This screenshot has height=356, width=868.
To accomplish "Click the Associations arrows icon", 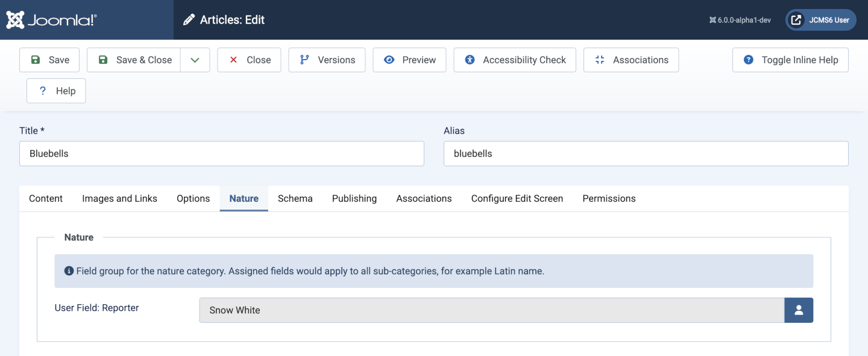I will [599, 60].
